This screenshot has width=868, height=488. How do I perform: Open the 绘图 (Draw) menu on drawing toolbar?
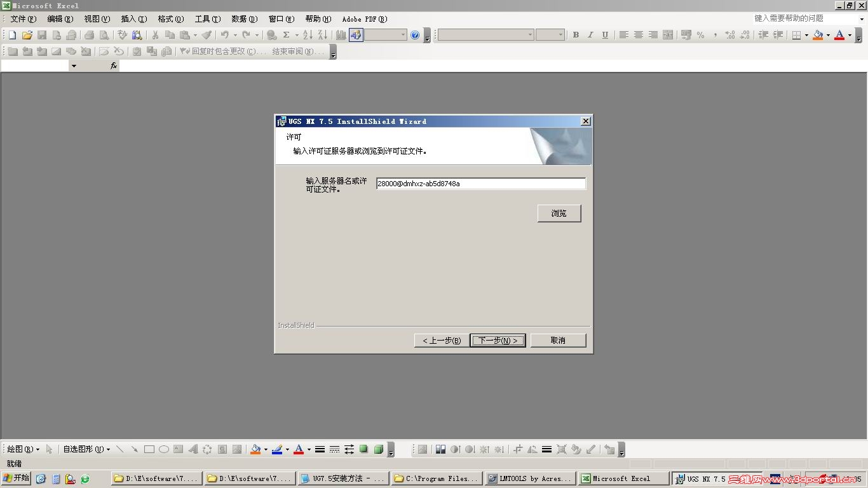23,449
